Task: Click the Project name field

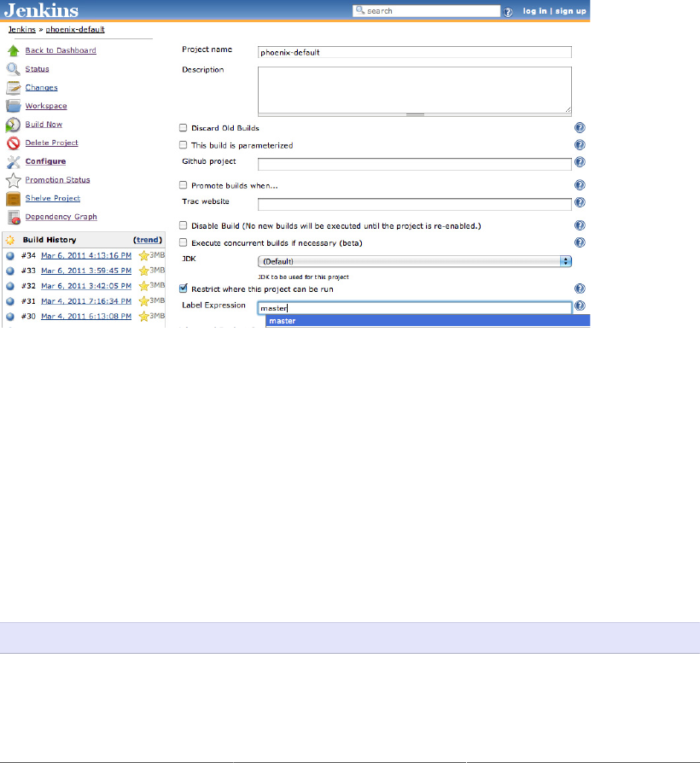Action: tap(415, 52)
